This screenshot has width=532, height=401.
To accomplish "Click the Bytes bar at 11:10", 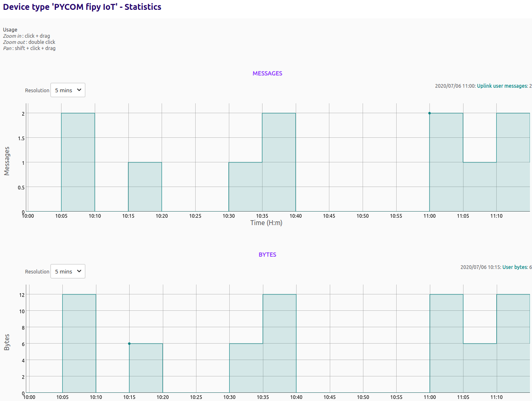I will tap(513, 344).
